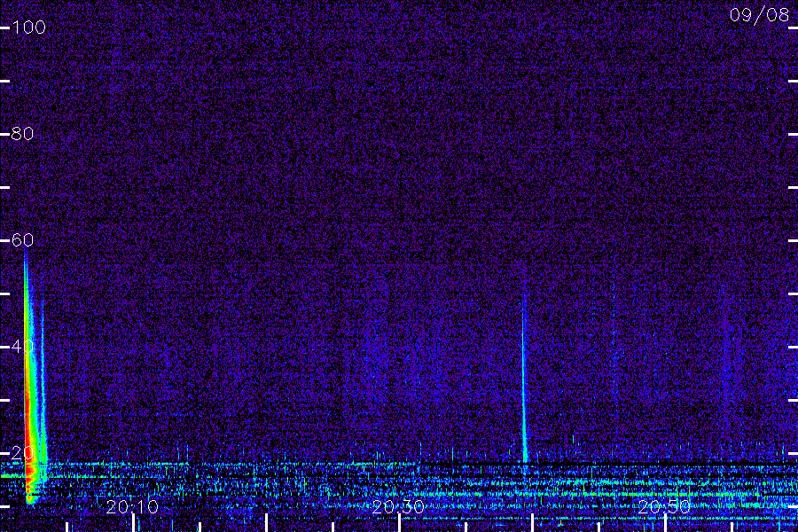Screen dimensions: 798x532
Task: Click the 20:30 time label
Action: 398,507
